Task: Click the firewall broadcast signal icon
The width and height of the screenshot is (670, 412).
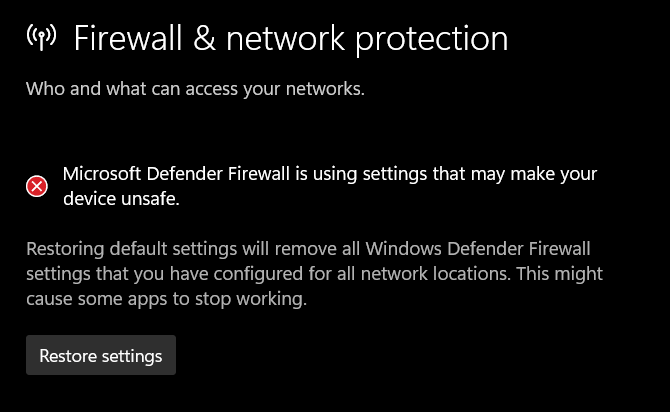Action: point(41,38)
